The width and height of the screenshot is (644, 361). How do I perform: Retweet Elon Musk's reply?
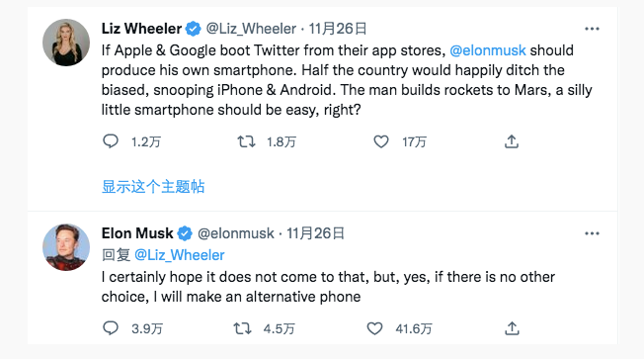[242, 328]
